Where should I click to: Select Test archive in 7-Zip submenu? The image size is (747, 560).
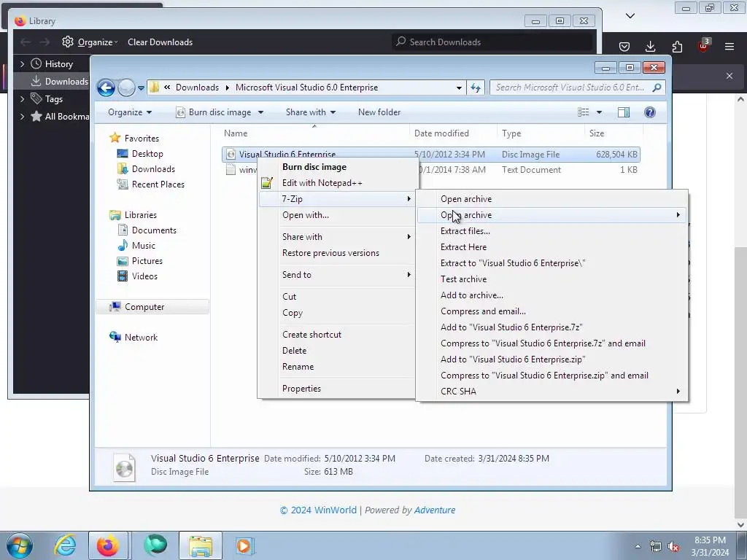(x=551, y=279)
